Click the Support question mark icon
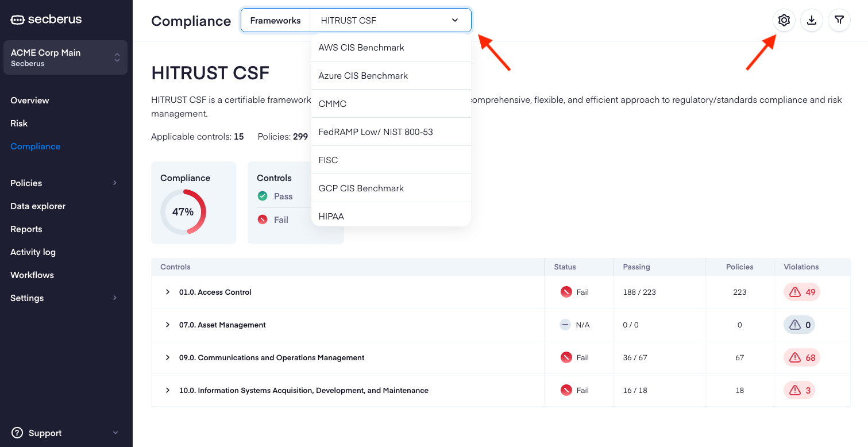This screenshot has width=868, height=447. coord(17,433)
